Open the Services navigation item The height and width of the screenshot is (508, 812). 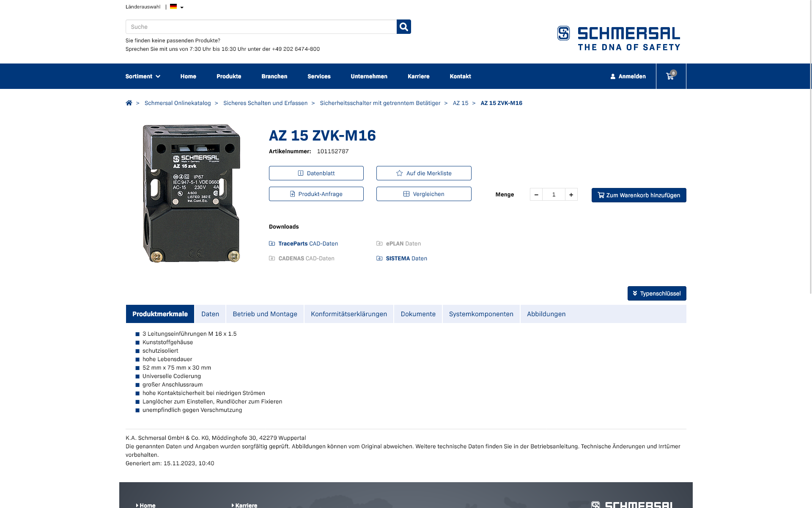pyautogui.click(x=319, y=76)
